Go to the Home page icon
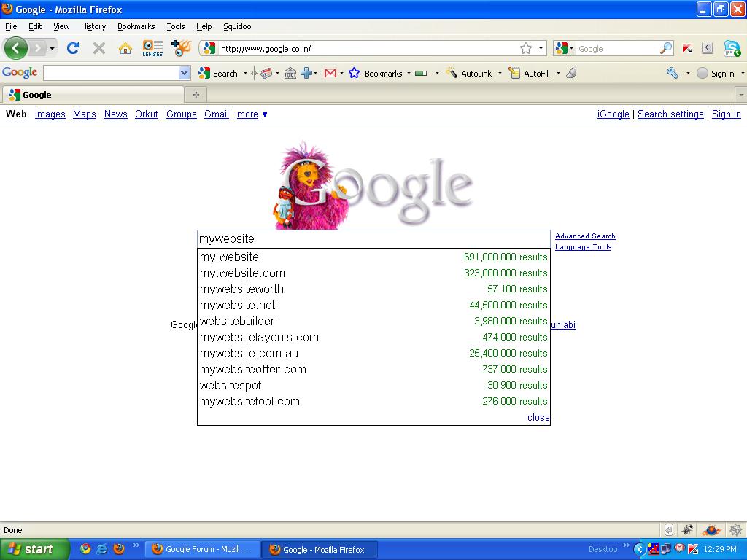This screenshot has height=560, width=747. (125, 48)
